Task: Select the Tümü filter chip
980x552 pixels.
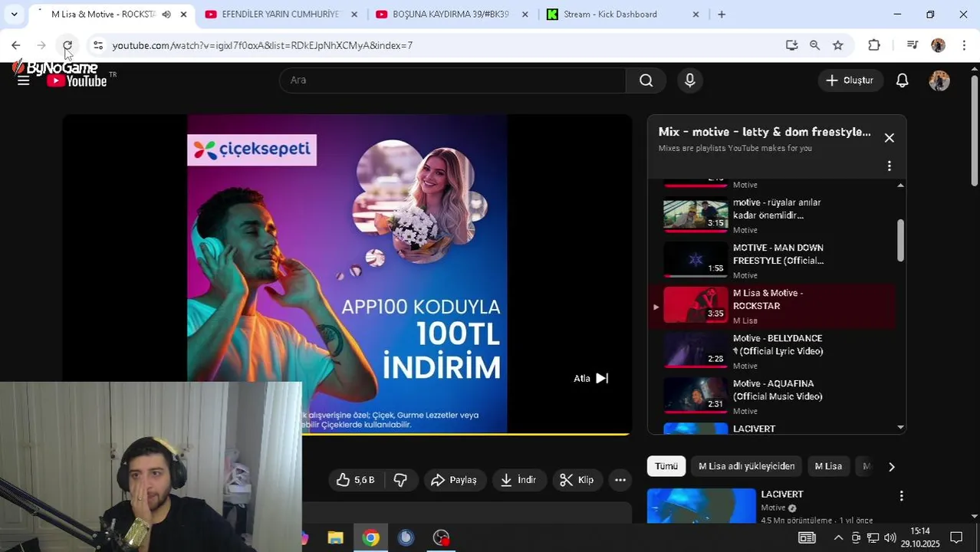Action: [666, 466]
